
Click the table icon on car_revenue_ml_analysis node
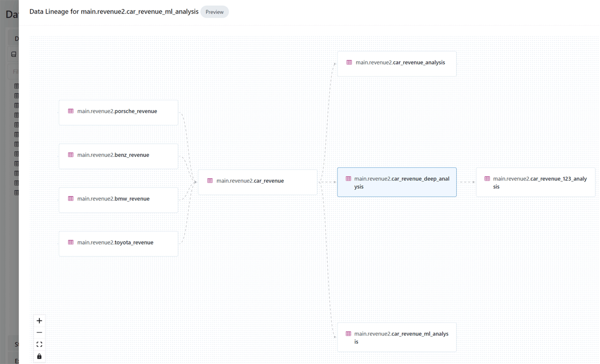click(x=349, y=333)
